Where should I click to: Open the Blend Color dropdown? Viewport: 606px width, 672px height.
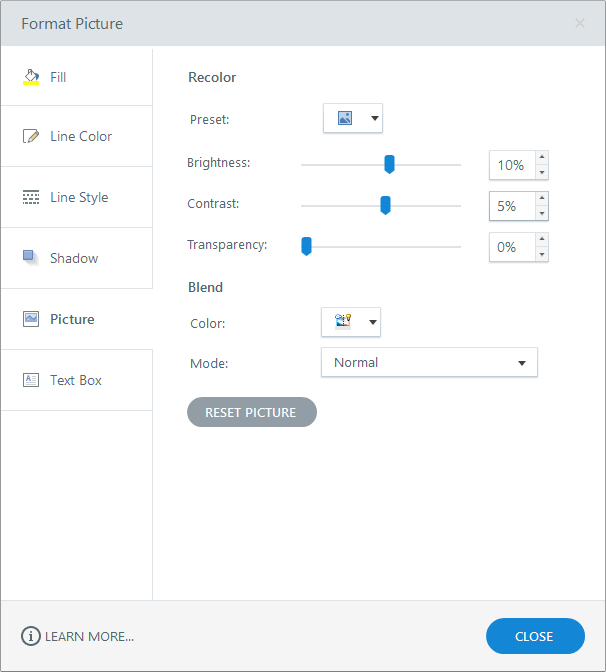351,322
